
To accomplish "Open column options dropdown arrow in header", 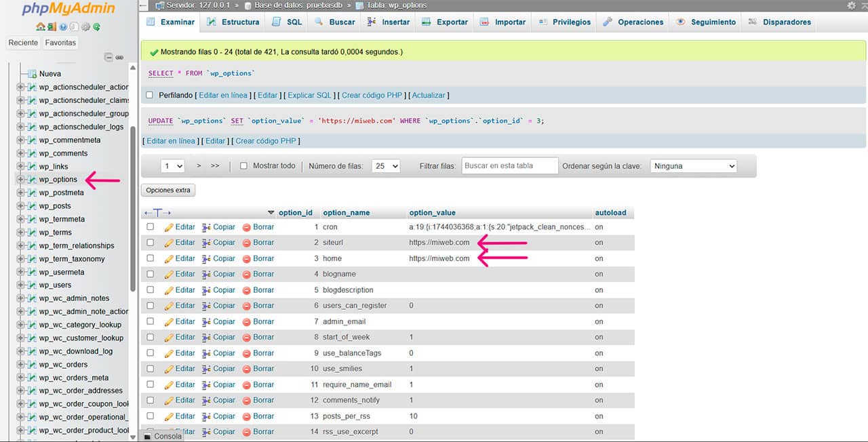I will [x=271, y=213].
